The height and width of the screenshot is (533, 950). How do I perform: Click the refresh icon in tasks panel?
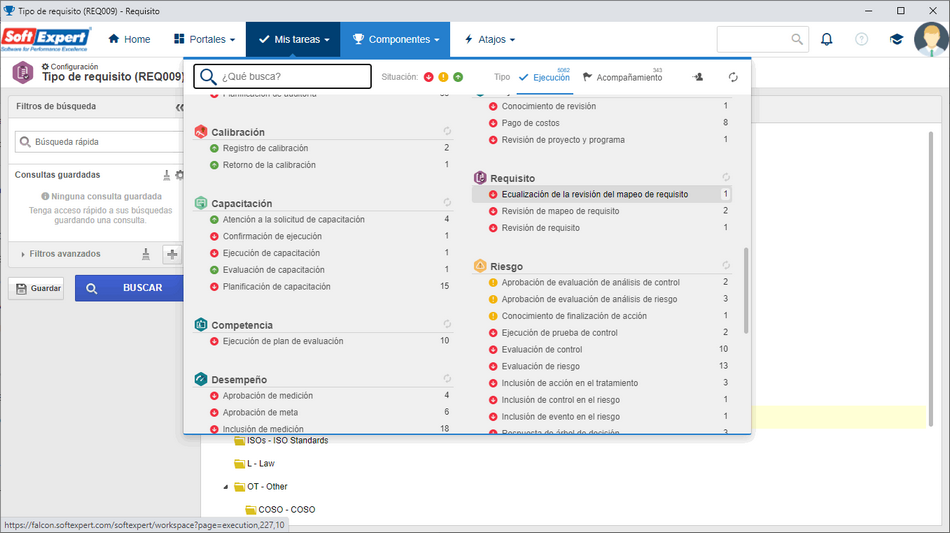733,77
